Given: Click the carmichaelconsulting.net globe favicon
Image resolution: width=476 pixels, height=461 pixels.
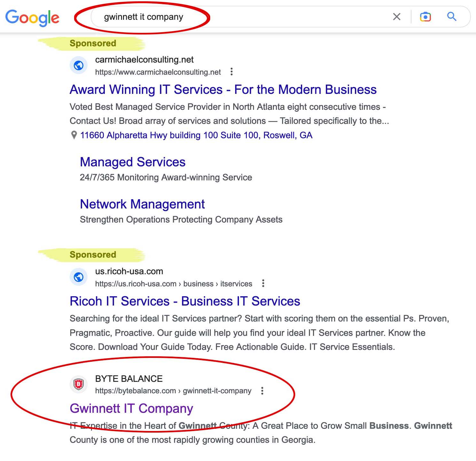Looking at the screenshot, I should [79, 65].
